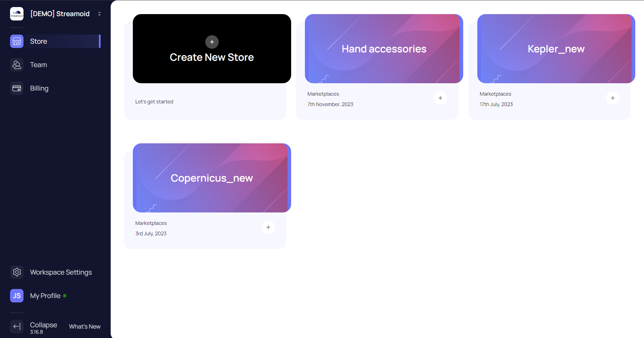This screenshot has width=644, height=338.
Task: Open Billing using its card icon
Action: pos(16,88)
